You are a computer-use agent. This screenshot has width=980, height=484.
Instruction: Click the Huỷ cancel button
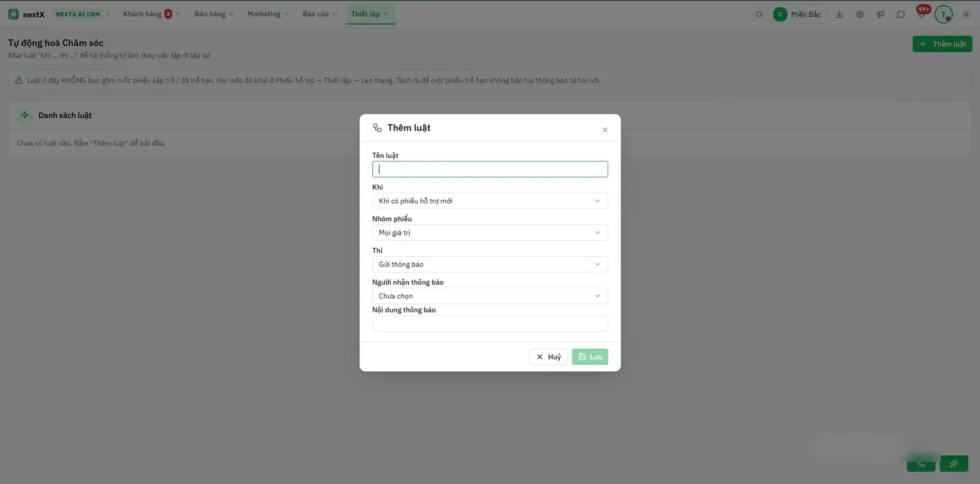pos(548,357)
